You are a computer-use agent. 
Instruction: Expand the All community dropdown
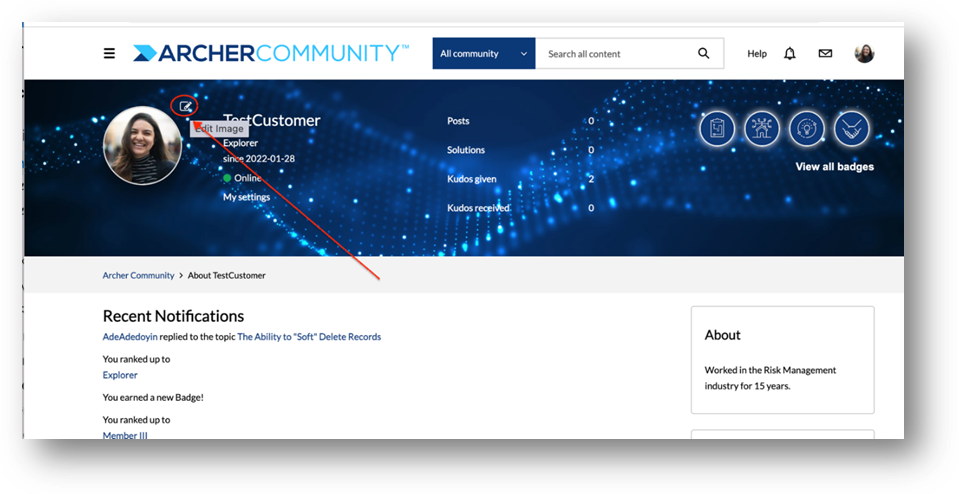point(484,54)
